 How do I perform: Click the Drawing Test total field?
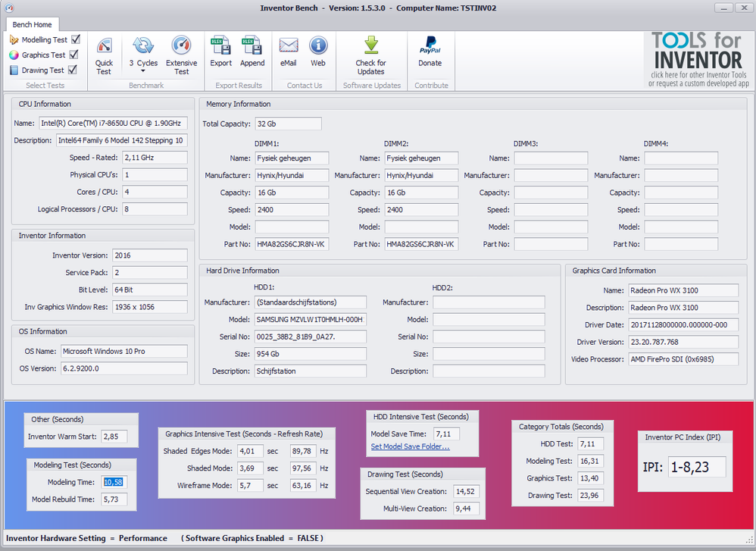click(591, 496)
